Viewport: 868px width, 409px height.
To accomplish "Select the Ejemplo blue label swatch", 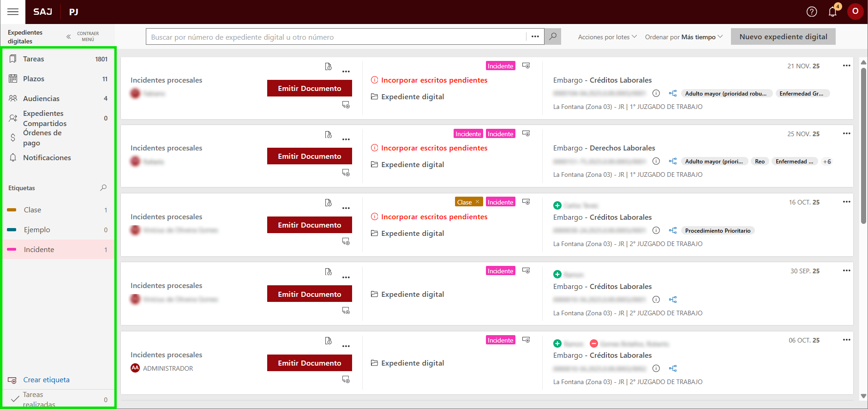I will tap(12, 229).
